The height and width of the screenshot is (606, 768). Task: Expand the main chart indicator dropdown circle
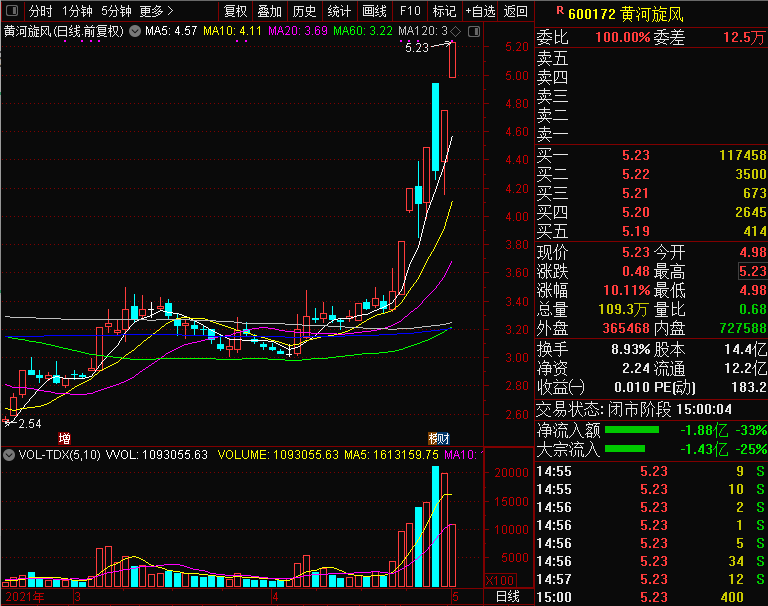click(x=136, y=31)
